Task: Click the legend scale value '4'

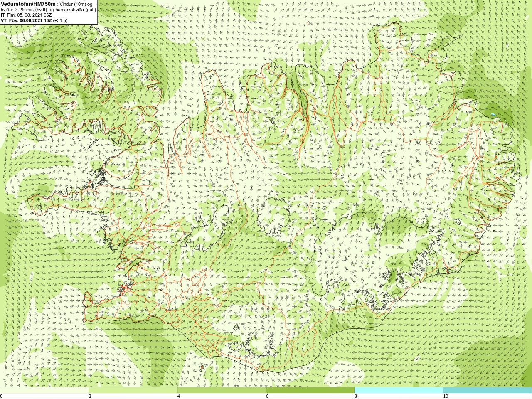Action: coord(179,396)
